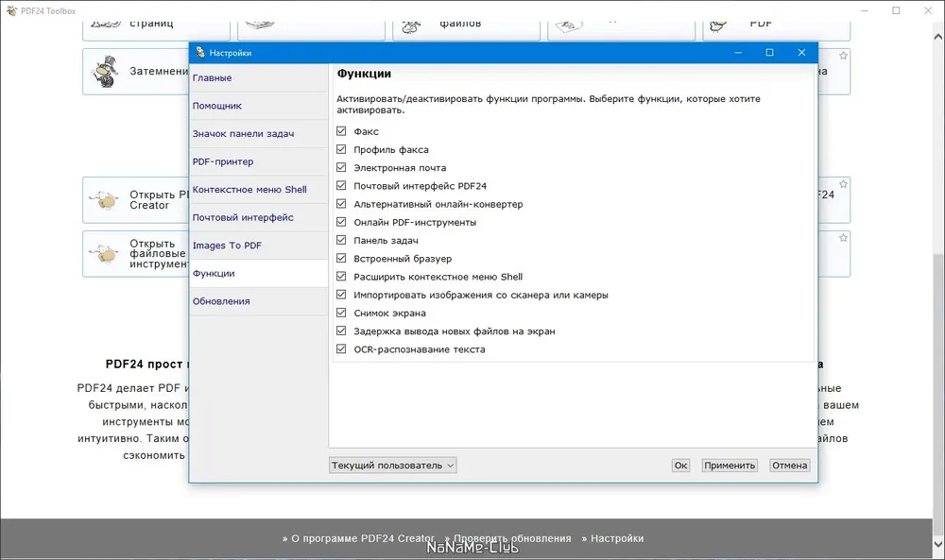This screenshot has width=945, height=560.
Task: Toggle Панель задач function checkbox
Action: (x=341, y=240)
